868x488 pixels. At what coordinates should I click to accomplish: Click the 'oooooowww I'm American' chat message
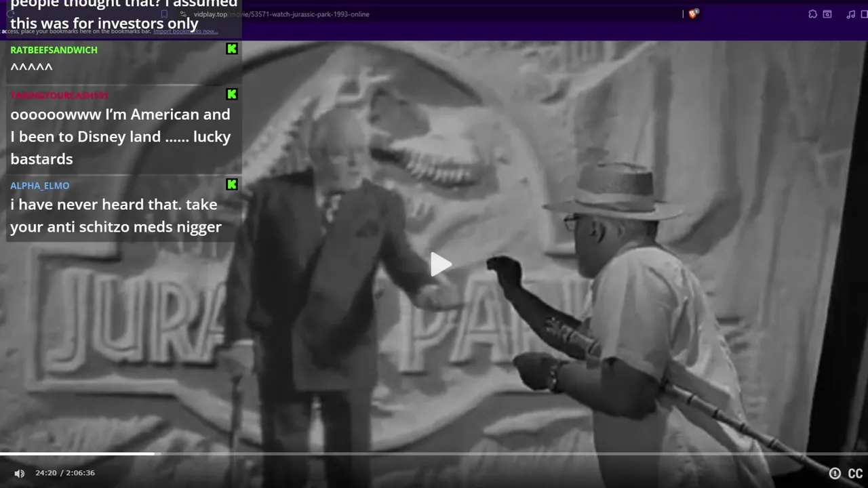(x=121, y=136)
